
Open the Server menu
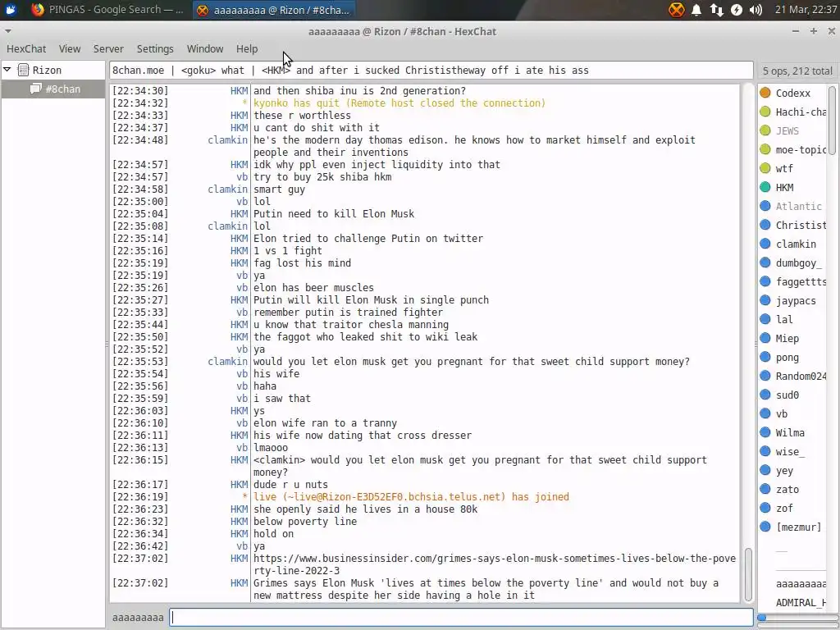pyautogui.click(x=108, y=48)
